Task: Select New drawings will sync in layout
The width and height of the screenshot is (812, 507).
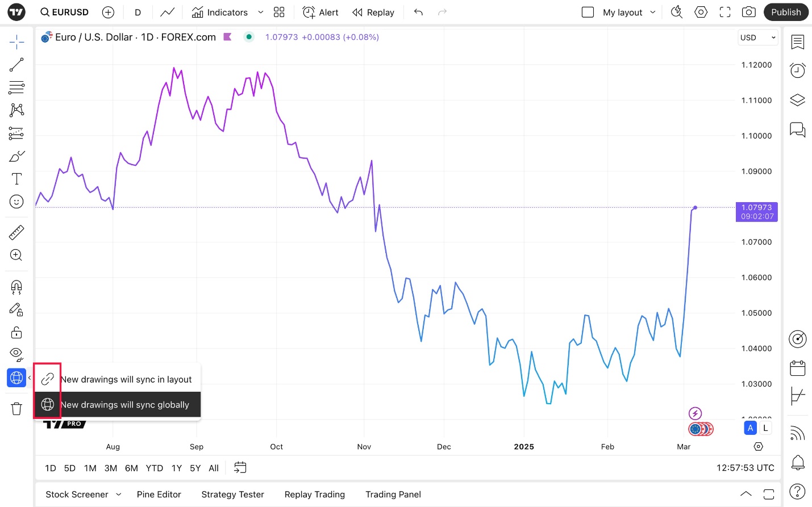Action: point(118,379)
